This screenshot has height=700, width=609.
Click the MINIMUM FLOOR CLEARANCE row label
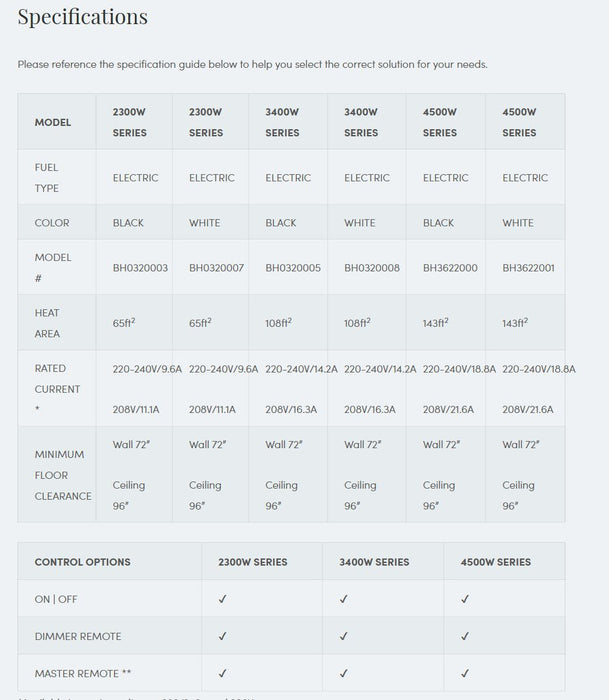(x=63, y=475)
